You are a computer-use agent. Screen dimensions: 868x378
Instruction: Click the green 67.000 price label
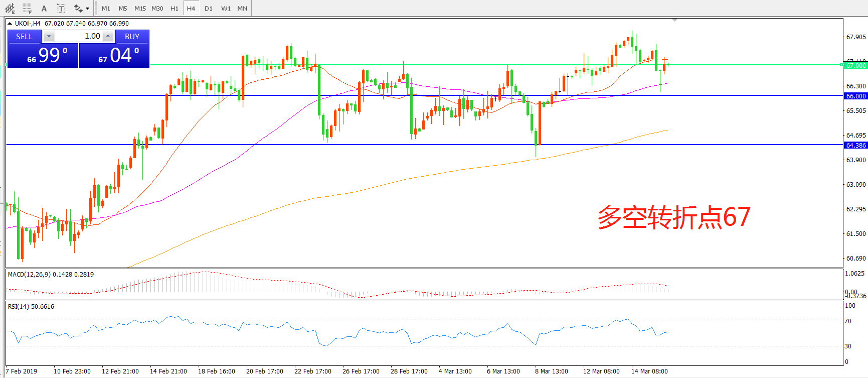(855, 65)
